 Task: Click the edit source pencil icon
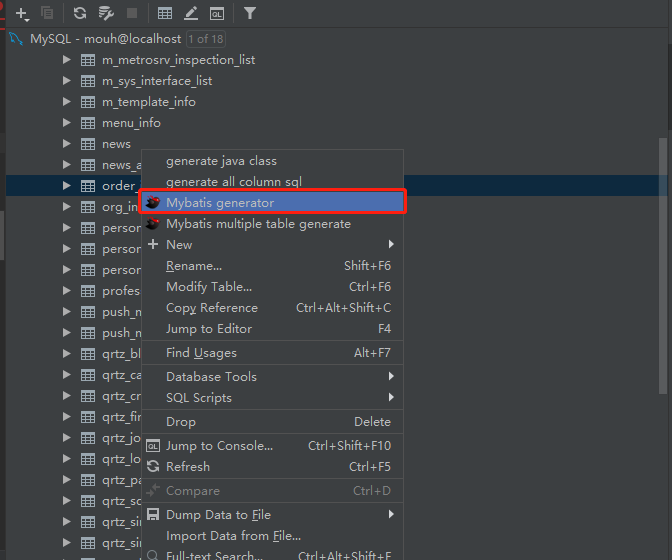click(x=191, y=13)
